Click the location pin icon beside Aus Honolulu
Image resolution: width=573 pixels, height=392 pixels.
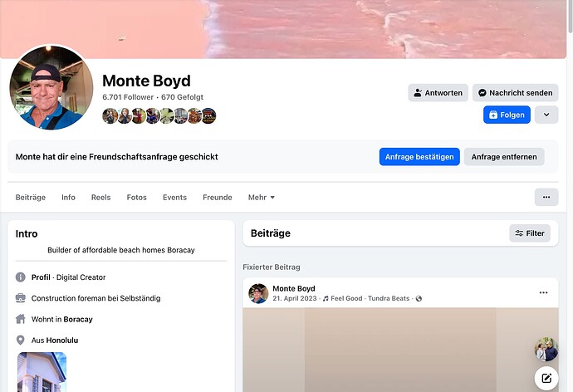(21, 341)
